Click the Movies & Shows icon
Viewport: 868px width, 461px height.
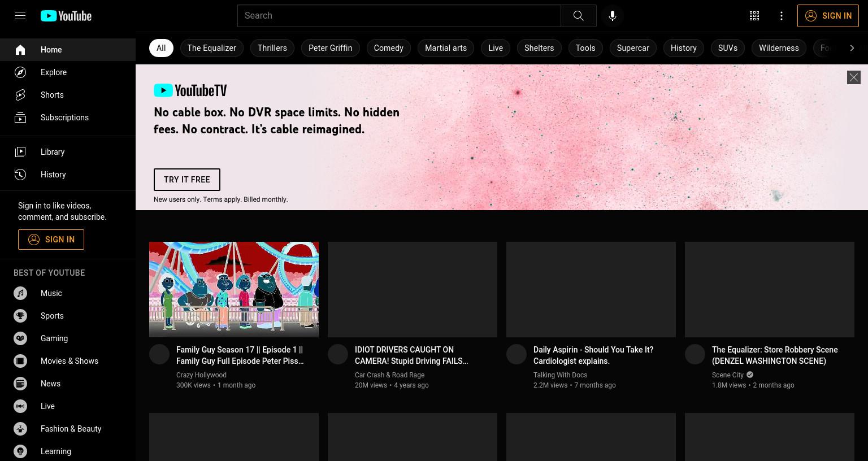coord(20,361)
